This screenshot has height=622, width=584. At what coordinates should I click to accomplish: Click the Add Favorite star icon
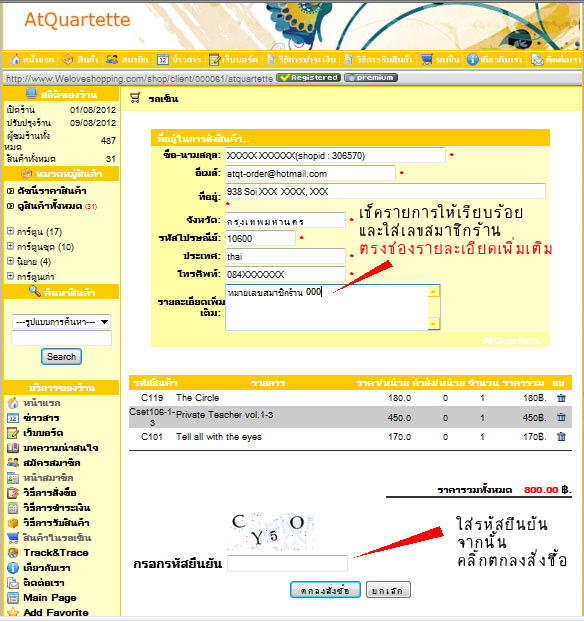coord(13,612)
